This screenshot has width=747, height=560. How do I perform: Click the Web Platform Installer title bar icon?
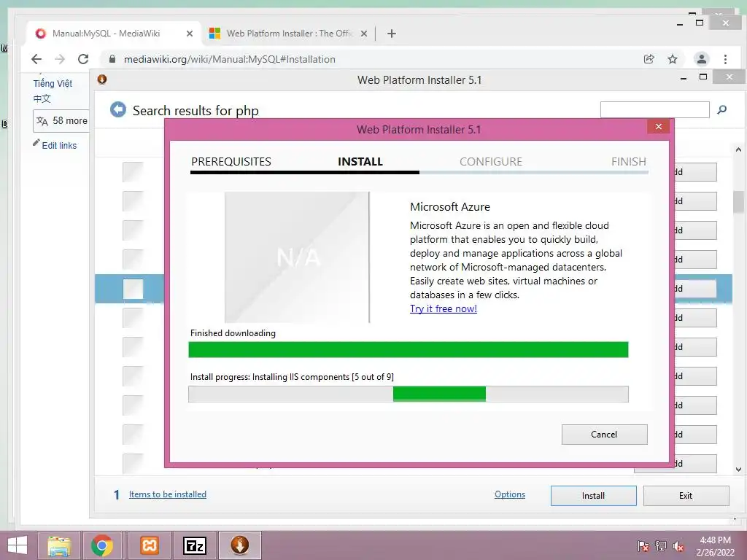point(102,79)
